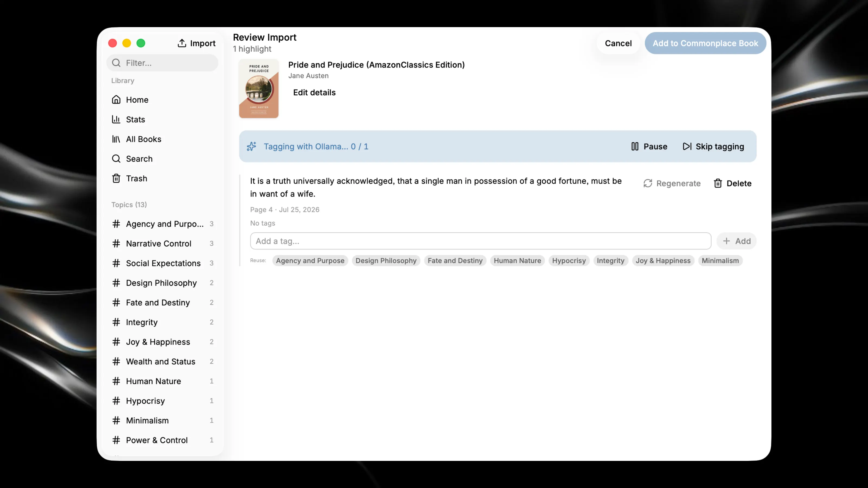Viewport: 868px width, 488px height.
Task: Focus the Add a tag input
Action: [x=480, y=241]
